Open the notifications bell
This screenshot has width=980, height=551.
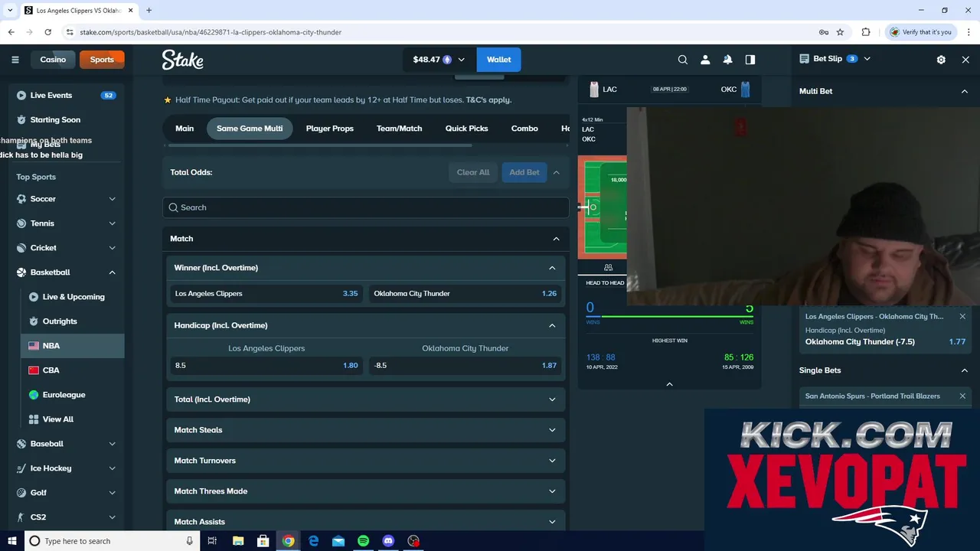[x=727, y=60]
